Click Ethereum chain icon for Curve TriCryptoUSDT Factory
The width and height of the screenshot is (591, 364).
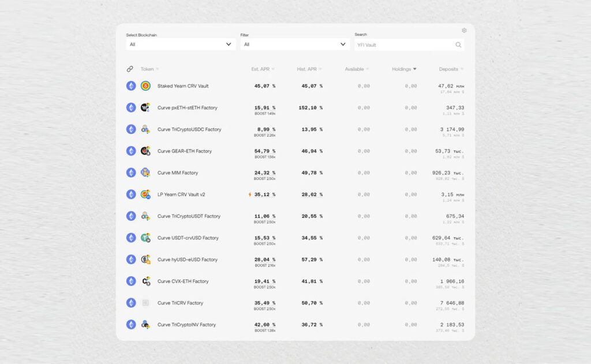tap(131, 216)
